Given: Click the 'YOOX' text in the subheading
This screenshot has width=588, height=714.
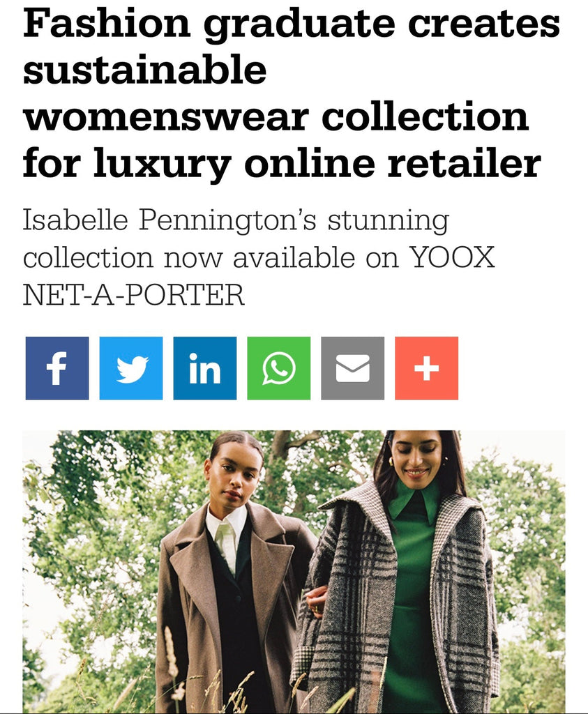Looking at the screenshot, I should (x=452, y=258).
